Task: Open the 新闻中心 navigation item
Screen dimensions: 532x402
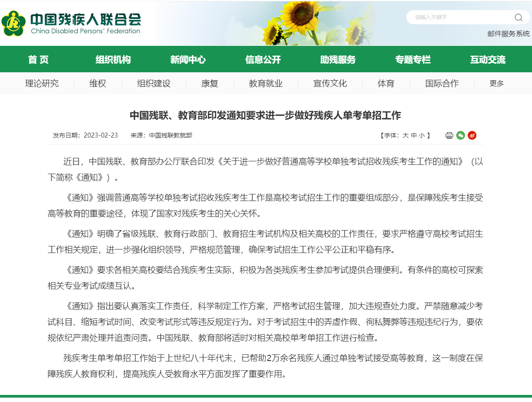Action: (188, 60)
